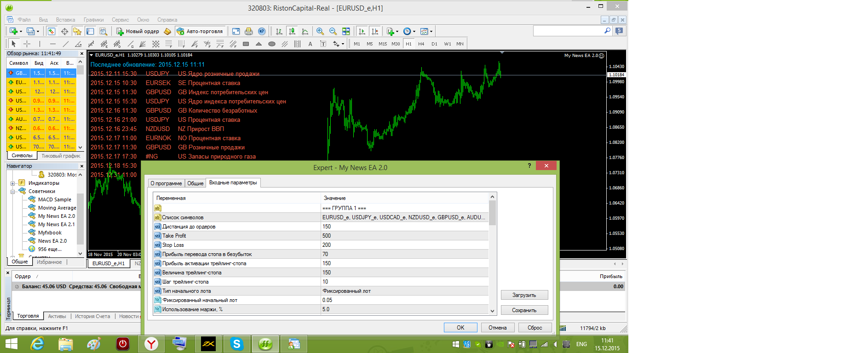Toggle the Авто-торговля button
The height and width of the screenshot is (353, 868).
200,31
